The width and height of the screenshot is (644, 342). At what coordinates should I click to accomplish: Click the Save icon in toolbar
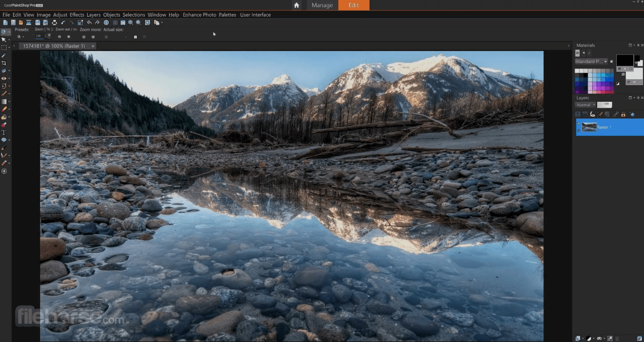point(38,23)
